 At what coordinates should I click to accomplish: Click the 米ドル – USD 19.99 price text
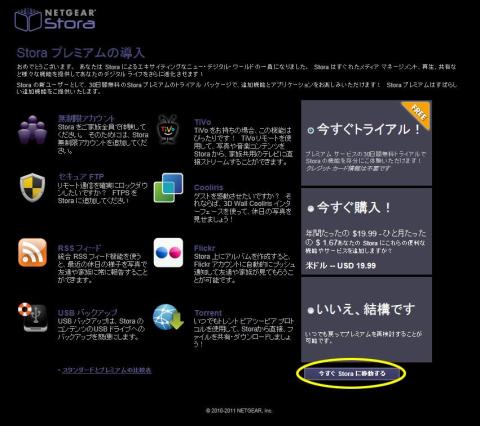pos(341,266)
